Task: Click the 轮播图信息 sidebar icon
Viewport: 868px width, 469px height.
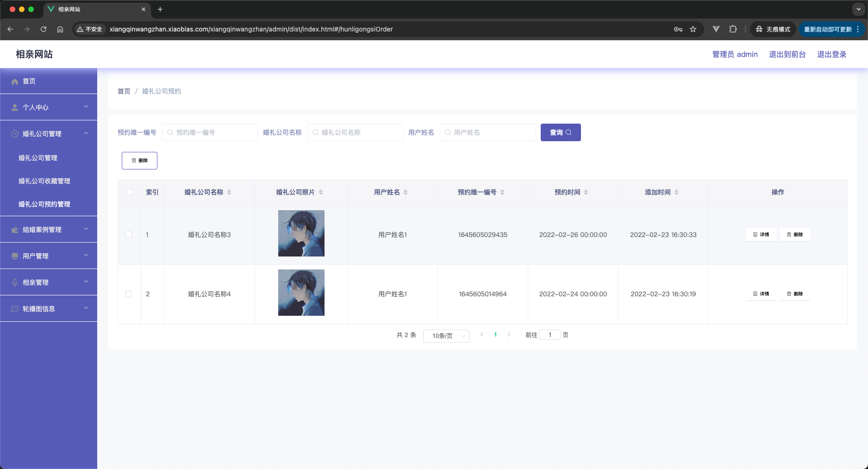Action: (x=15, y=309)
